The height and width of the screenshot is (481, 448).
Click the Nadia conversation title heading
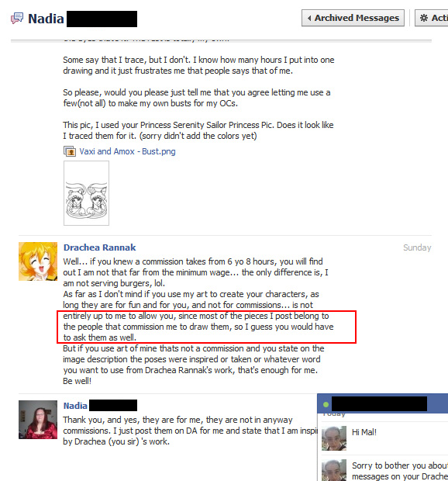[46, 19]
